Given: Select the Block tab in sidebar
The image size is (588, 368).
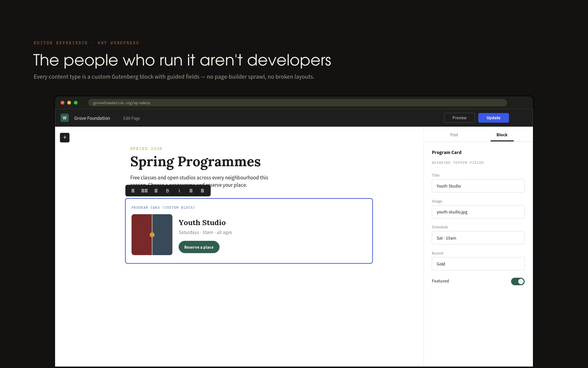Looking at the screenshot, I should (x=502, y=135).
